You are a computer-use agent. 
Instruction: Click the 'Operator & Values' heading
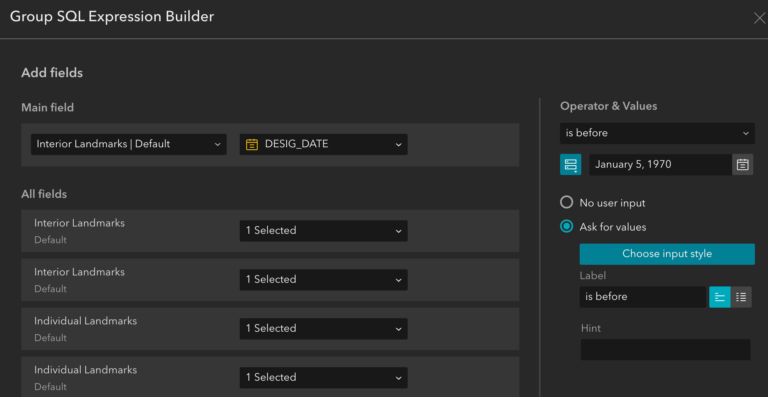pyautogui.click(x=608, y=106)
